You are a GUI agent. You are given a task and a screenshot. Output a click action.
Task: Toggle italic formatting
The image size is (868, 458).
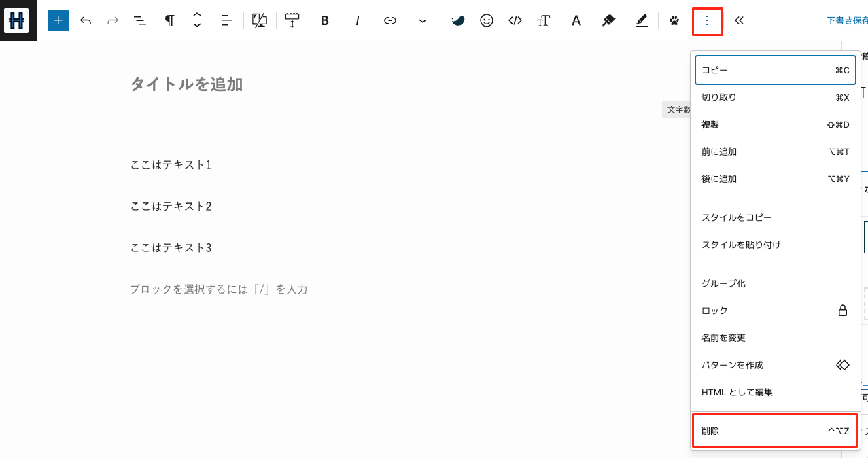click(x=358, y=20)
